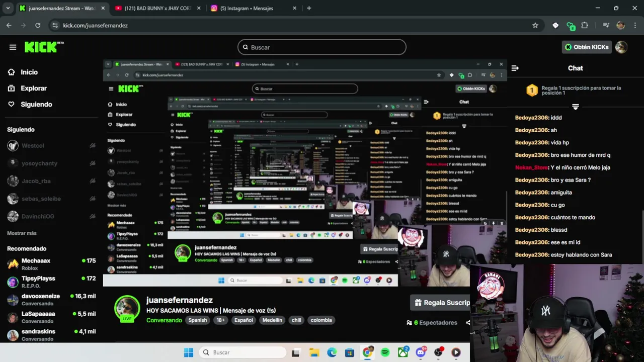Open the Windows Start menu

(189, 352)
